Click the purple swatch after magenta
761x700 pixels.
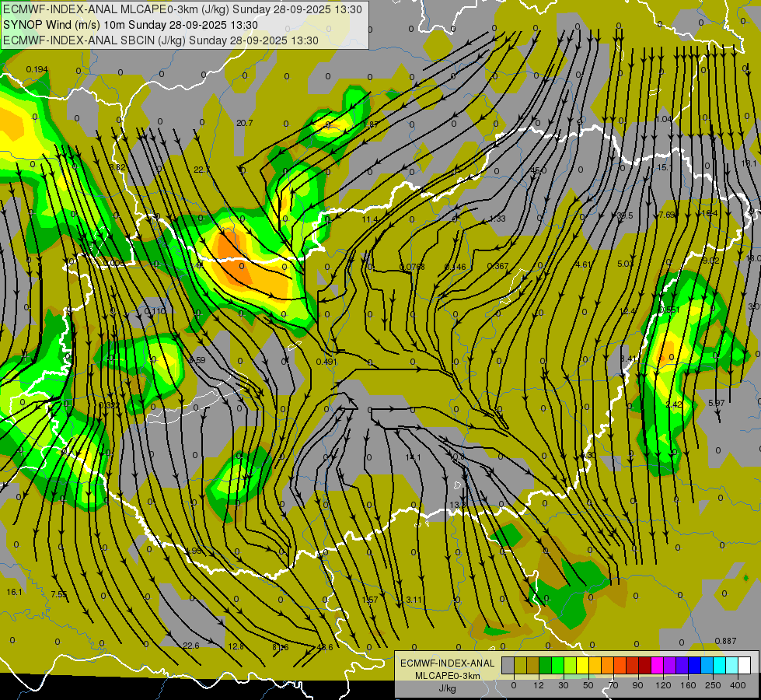pos(670,666)
